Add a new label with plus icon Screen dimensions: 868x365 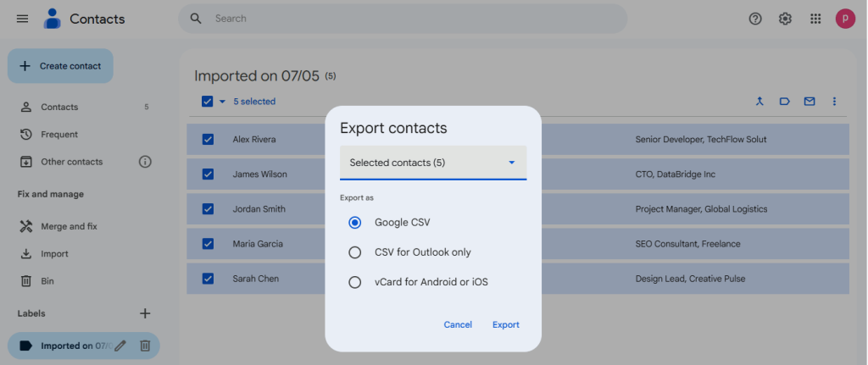pos(145,313)
